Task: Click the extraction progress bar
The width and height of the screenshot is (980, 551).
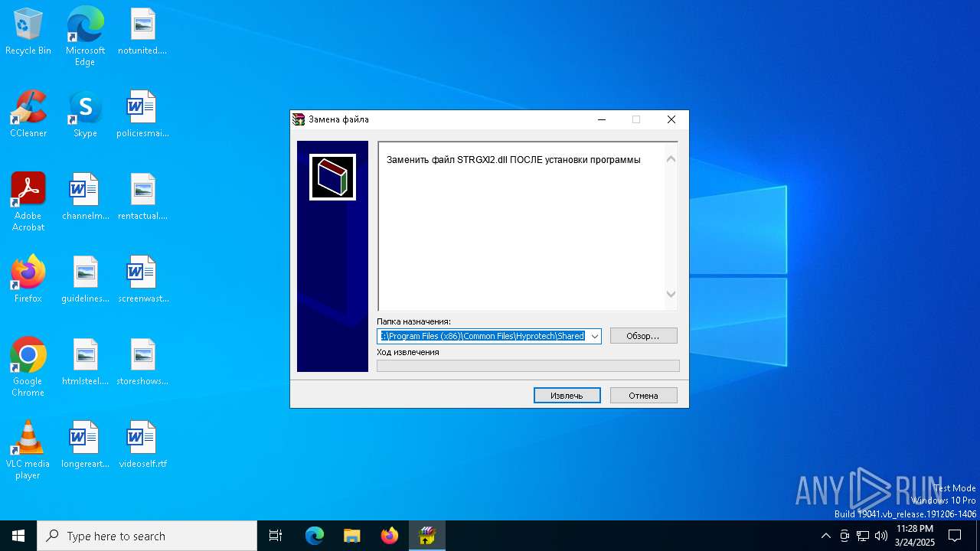Action: point(528,366)
